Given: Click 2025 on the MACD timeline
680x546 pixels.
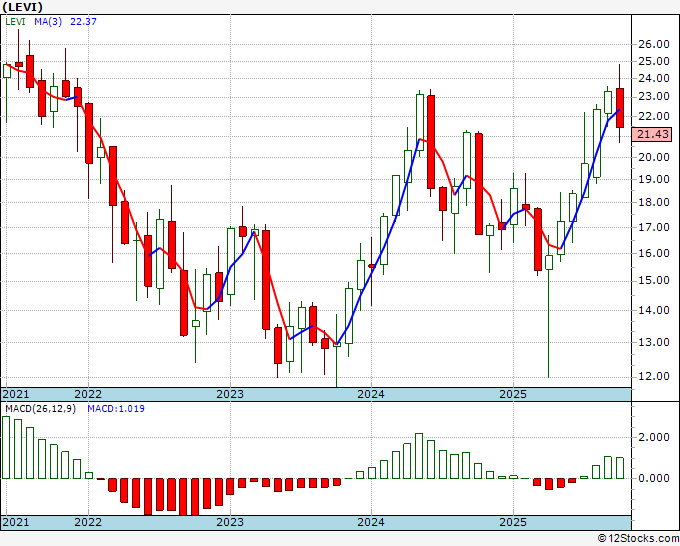Looking at the screenshot, I should tap(513, 522).
